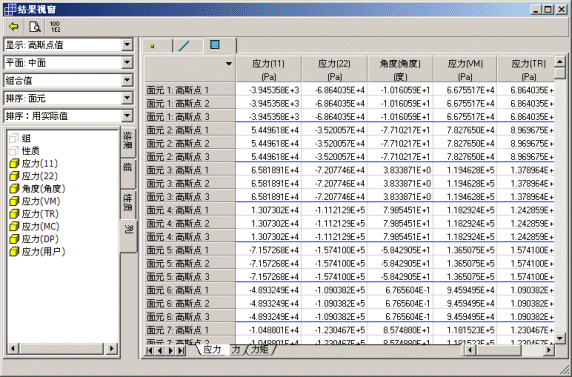This screenshot has height=377, width=572.
Task: Click 应力(11) cell in 面元 1: 高斯点 1 row
Action: (x=268, y=90)
